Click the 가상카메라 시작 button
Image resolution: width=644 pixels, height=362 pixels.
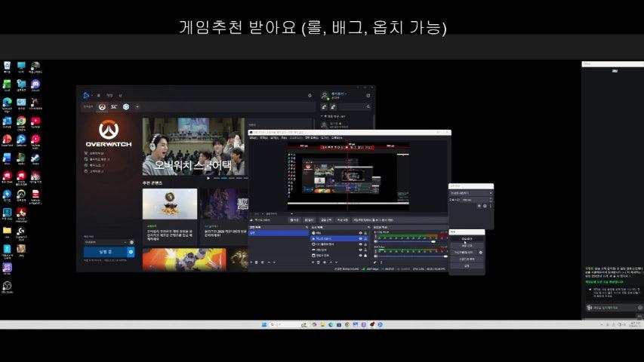pos(464,252)
